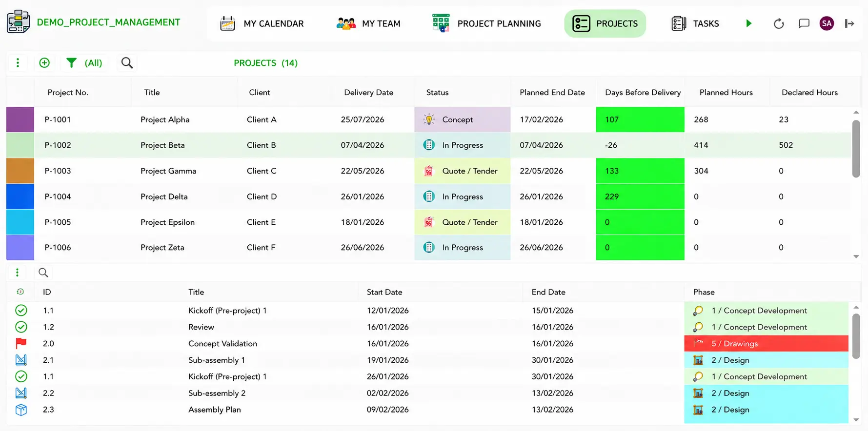Click the red flag icon for Concept Validation
Image resolution: width=868 pixels, height=431 pixels.
click(x=21, y=343)
